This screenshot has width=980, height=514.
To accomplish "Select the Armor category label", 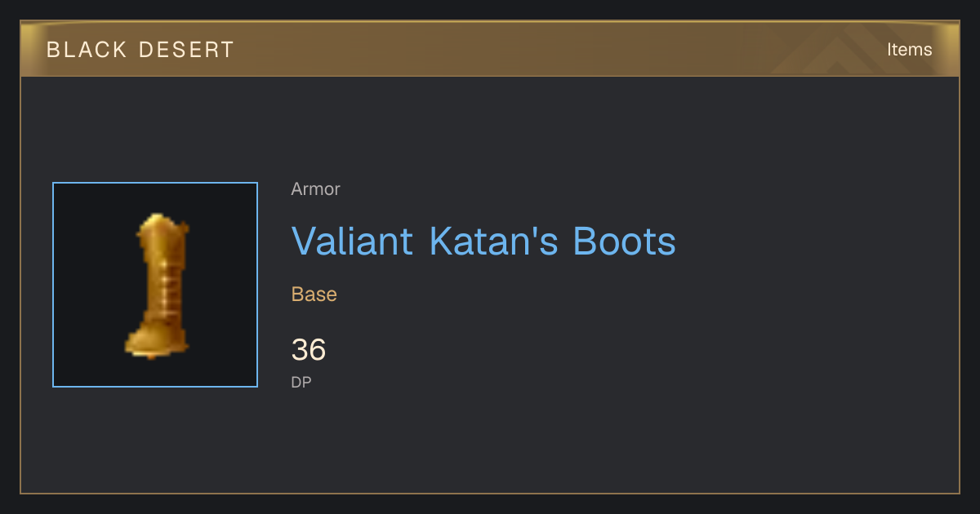I will [315, 189].
